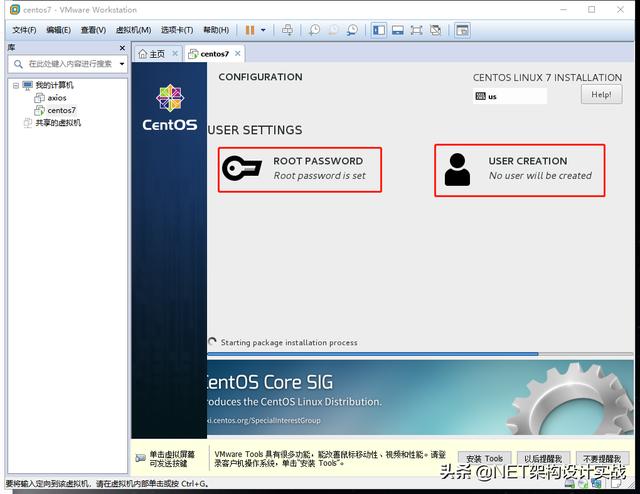The image size is (640, 494).
Task: Click the VMware Workstation title bar app icon
Action: (15, 9)
